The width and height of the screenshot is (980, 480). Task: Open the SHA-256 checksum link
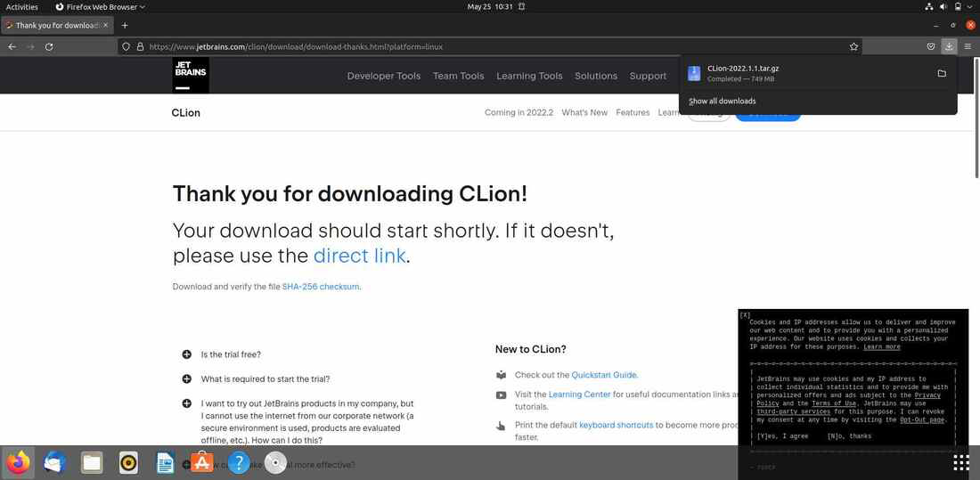[321, 287]
